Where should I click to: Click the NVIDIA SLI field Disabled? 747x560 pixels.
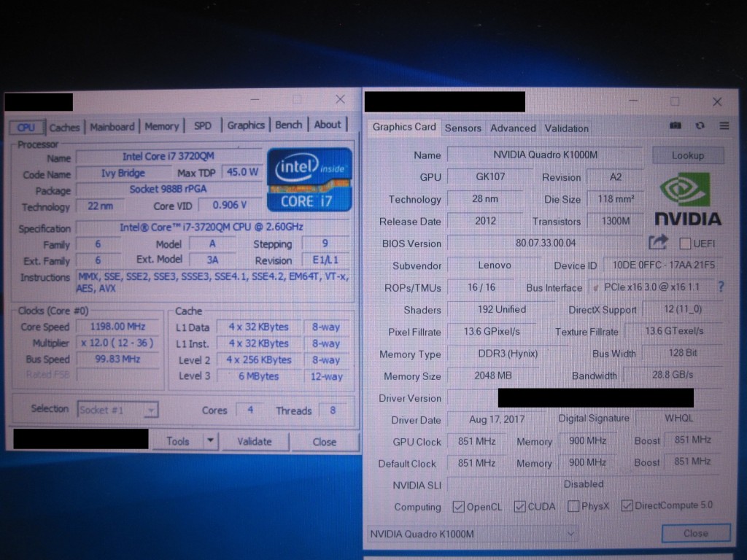pyautogui.click(x=584, y=484)
